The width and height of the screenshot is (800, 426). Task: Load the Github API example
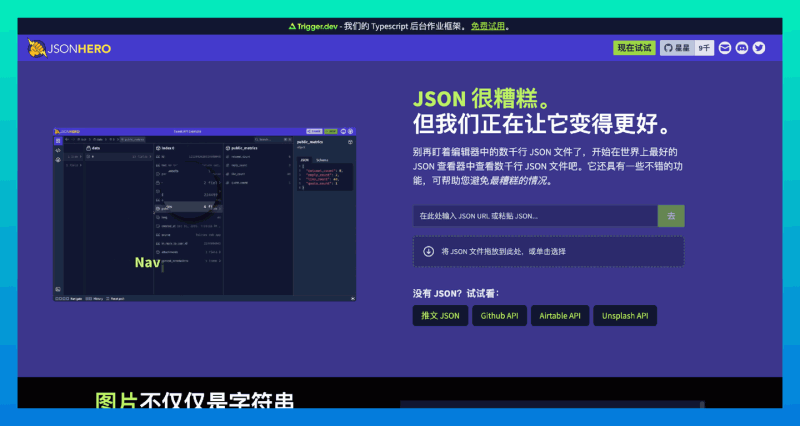coord(499,316)
